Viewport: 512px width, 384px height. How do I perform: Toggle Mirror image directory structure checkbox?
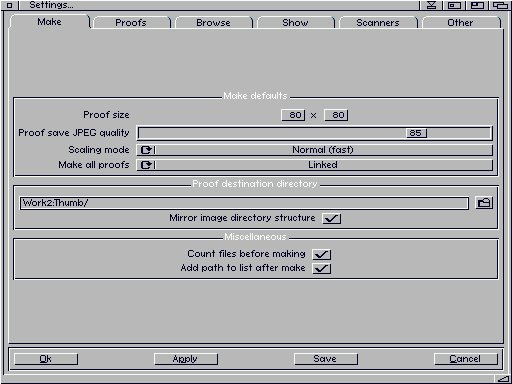(x=332, y=218)
